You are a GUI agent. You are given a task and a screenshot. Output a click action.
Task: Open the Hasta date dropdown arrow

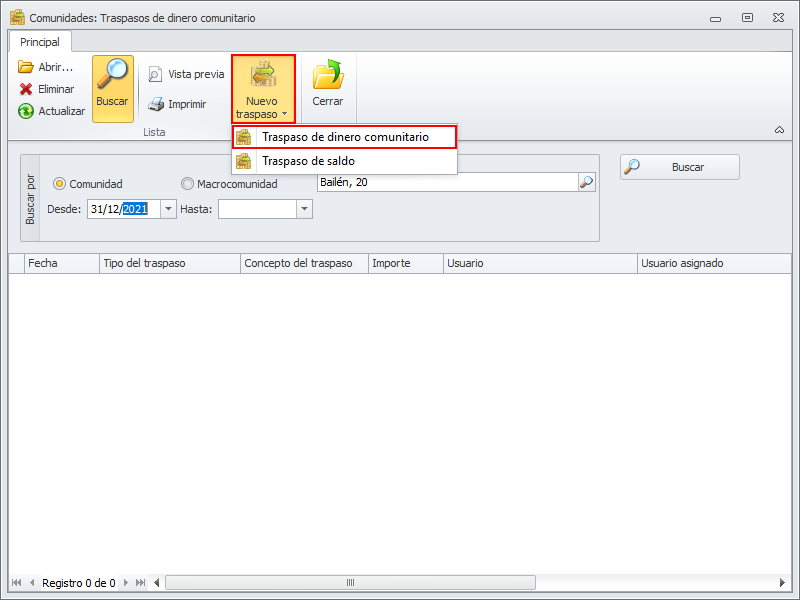(x=304, y=209)
